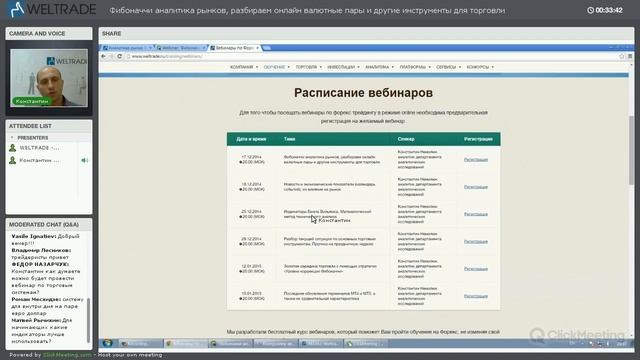Click the system tray clock
Viewport: 640px width, 360px height.
621,344
